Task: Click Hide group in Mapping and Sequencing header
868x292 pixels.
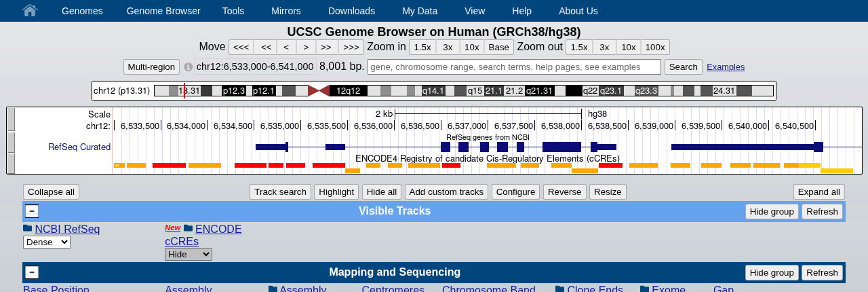Action: click(772, 272)
